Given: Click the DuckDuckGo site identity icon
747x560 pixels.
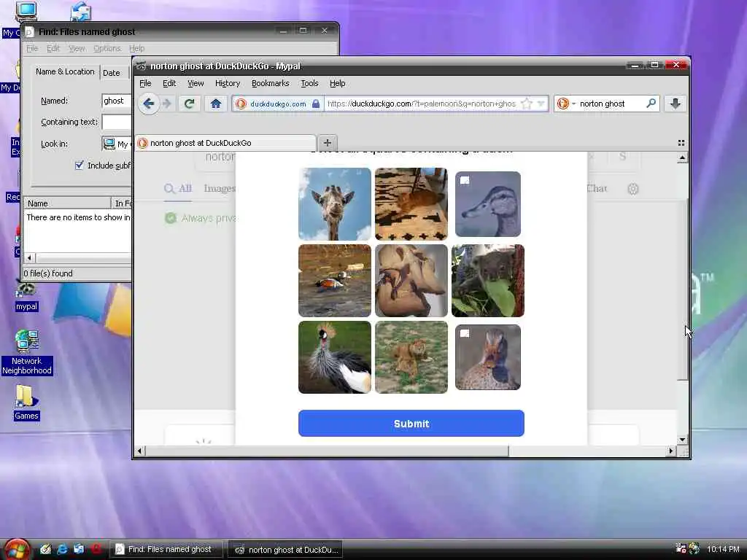Looking at the screenshot, I should tap(241, 104).
